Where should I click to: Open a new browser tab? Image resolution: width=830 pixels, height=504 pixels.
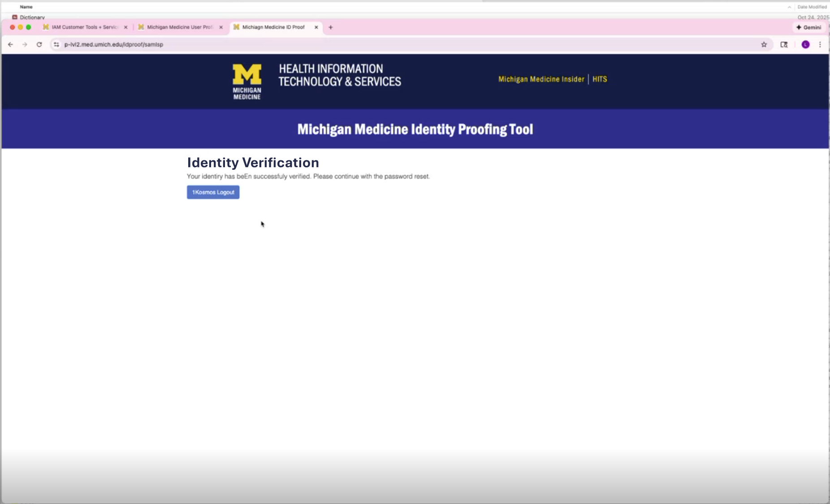coord(331,27)
